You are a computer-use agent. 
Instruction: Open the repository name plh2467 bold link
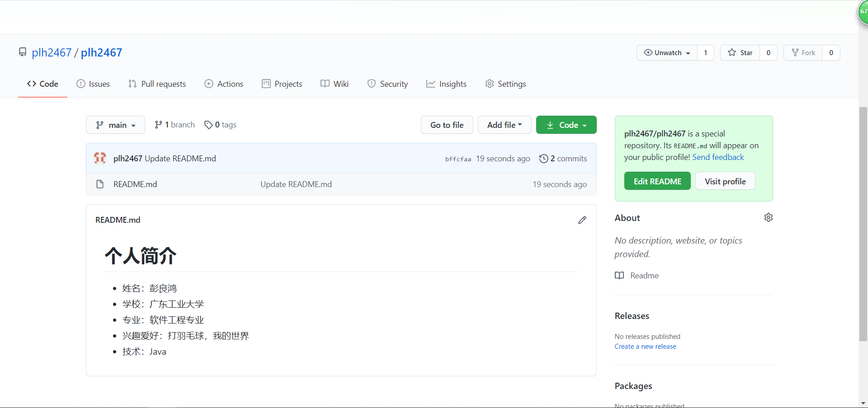101,52
